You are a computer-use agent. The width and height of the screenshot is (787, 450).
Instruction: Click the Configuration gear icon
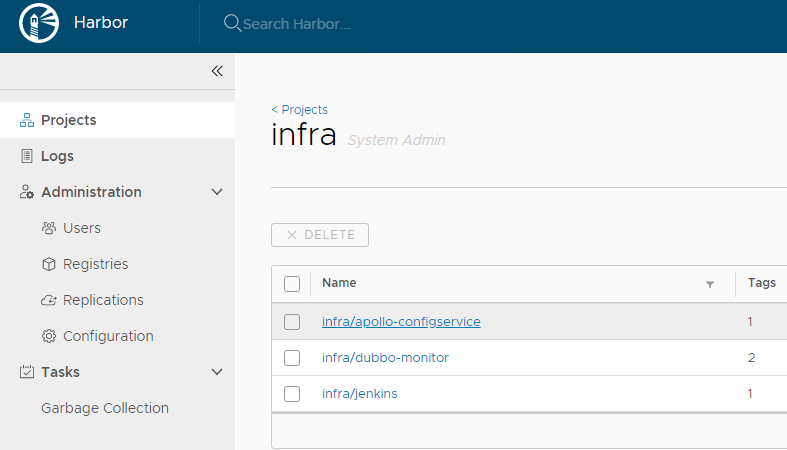click(x=49, y=336)
